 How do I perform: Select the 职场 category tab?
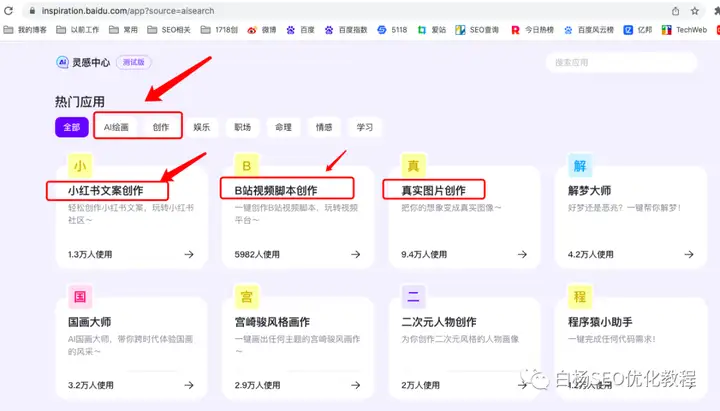click(242, 127)
